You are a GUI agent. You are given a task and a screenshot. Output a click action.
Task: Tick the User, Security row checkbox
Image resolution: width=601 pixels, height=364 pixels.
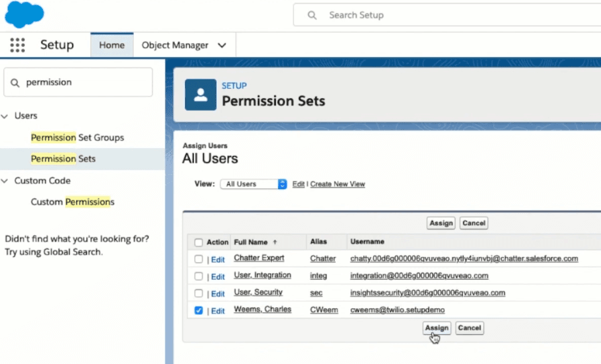(199, 293)
